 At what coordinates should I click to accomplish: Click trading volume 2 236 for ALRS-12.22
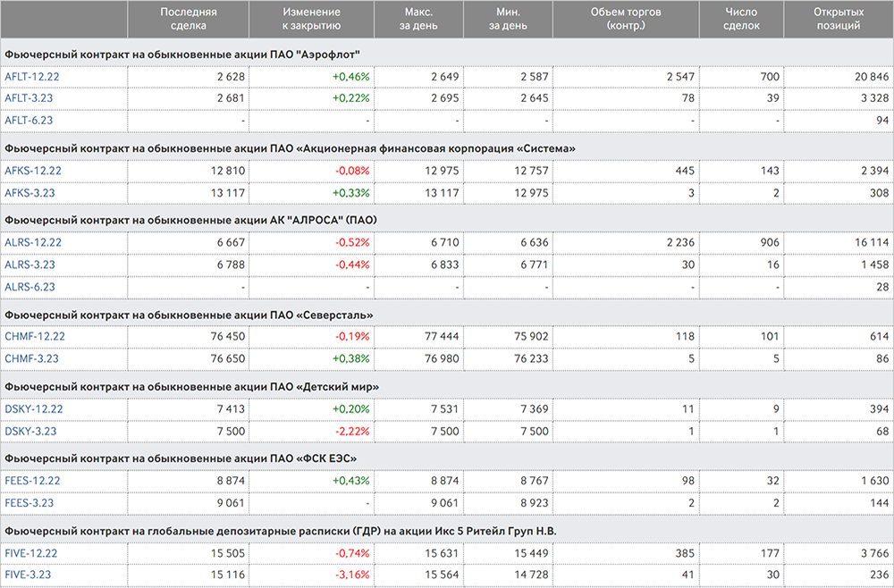click(x=680, y=243)
